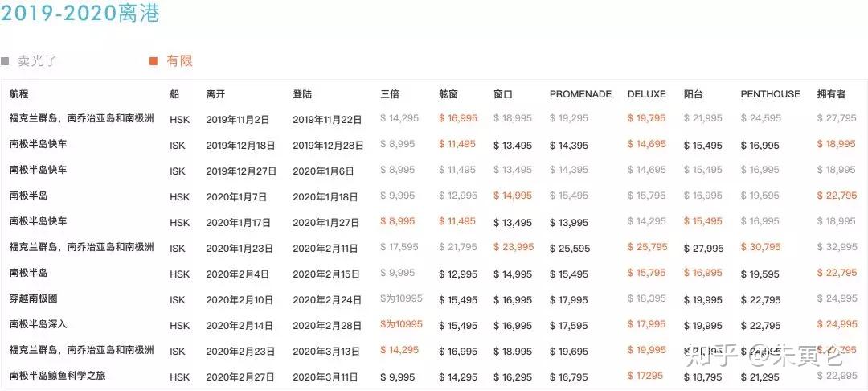Image resolution: width=868 pixels, height=391 pixels.
Task: Click balcony price $ 27,995
Action: click(703, 249)
